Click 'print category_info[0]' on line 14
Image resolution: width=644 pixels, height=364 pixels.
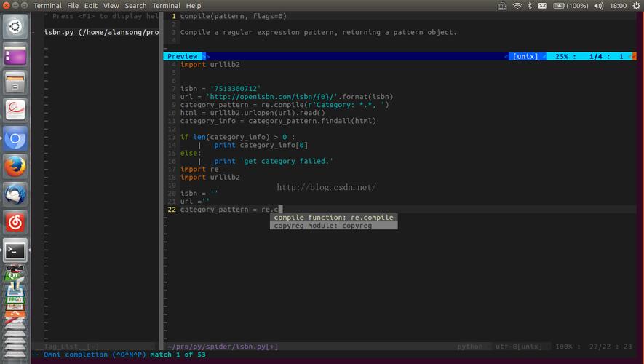coord(261,145)
